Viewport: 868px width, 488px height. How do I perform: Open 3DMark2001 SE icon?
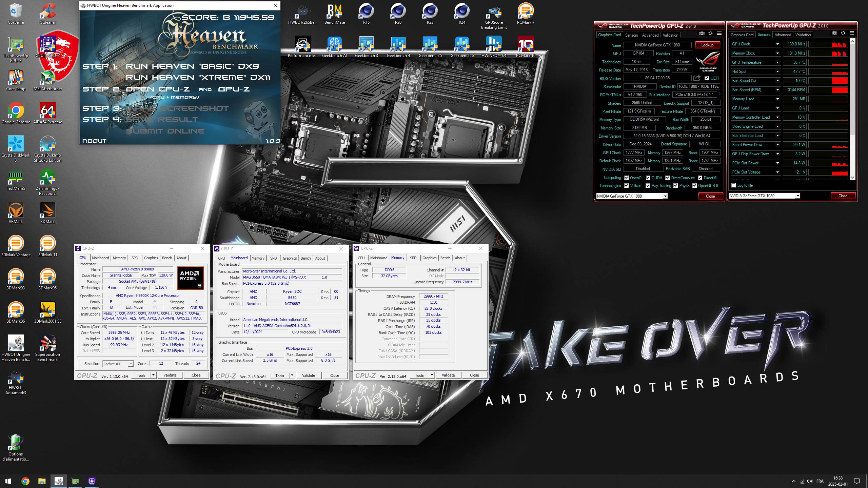(x=47, y=312)
